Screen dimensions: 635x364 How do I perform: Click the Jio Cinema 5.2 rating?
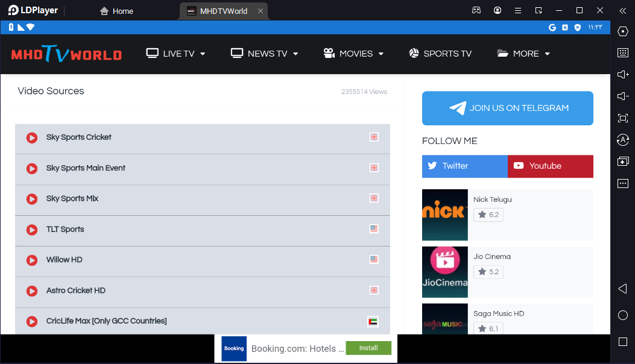pyautogui.click(x=488, y=272)
